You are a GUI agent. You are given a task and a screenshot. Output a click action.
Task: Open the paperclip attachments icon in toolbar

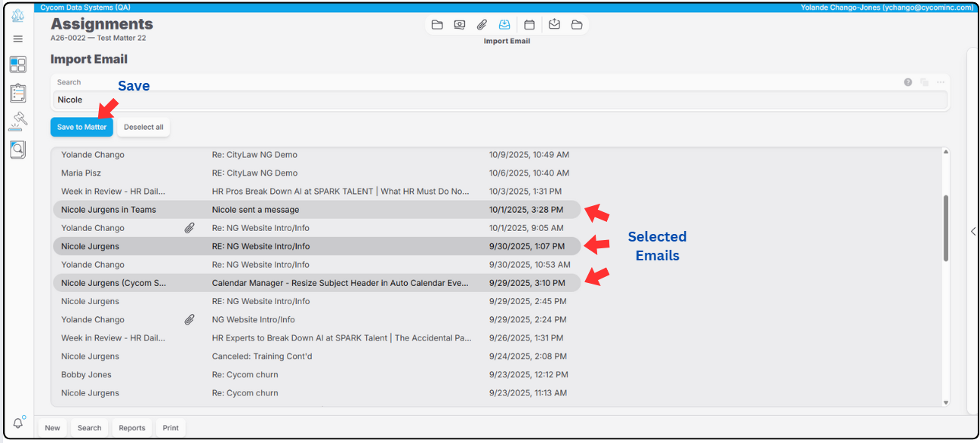click(482, 25)
